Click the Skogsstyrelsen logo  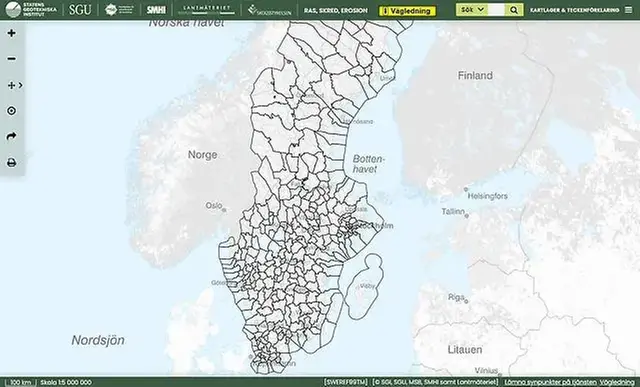(270, 10)
